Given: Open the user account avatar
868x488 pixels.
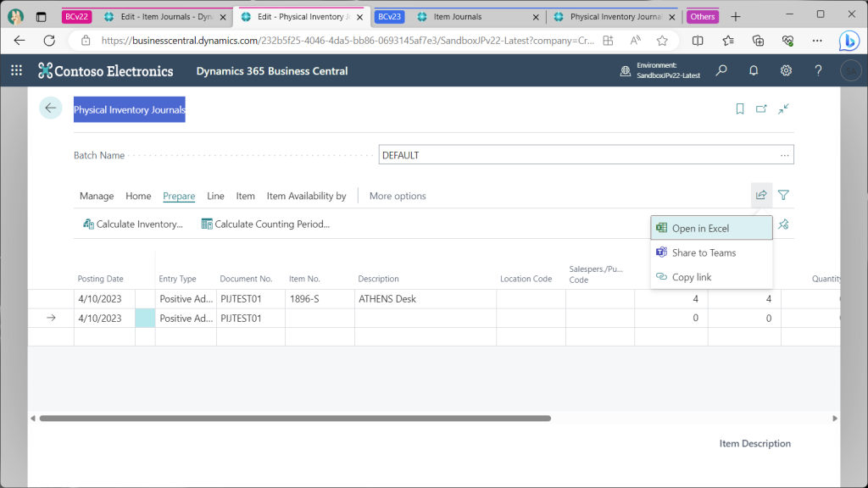Looking at the screenshot, I should (x=851, y=71).
